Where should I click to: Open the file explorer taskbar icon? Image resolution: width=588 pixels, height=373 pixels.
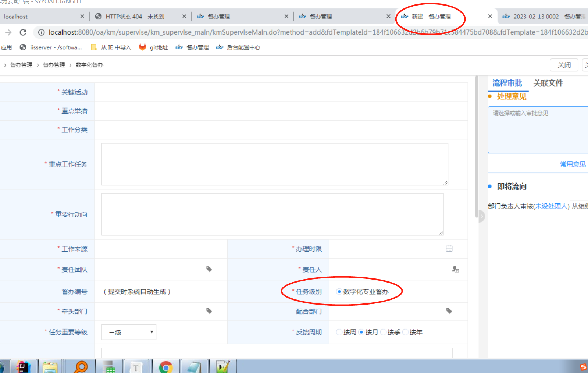pyautogui.click(x=50, y=366)
